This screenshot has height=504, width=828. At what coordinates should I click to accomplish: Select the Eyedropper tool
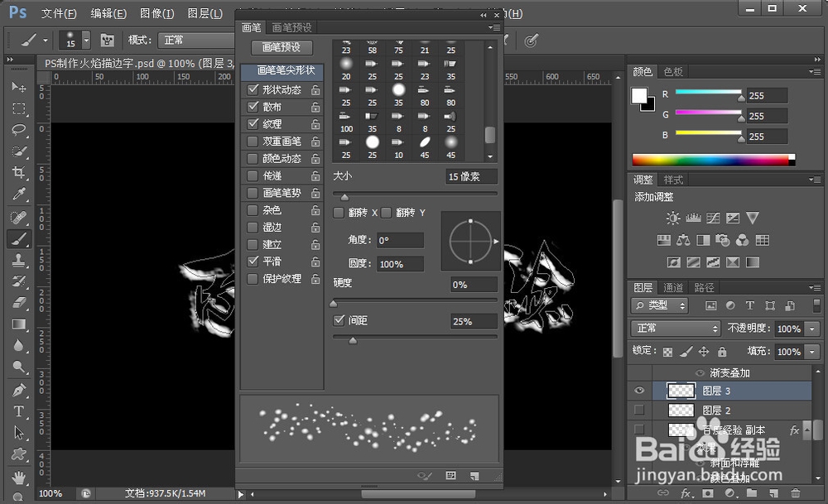pos(19,194)
